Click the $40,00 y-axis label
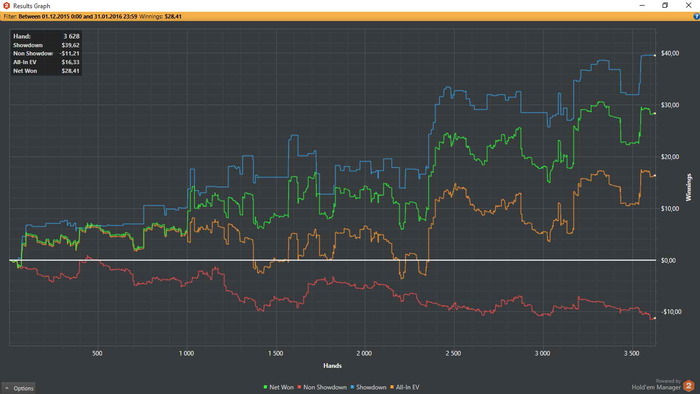 670,53
